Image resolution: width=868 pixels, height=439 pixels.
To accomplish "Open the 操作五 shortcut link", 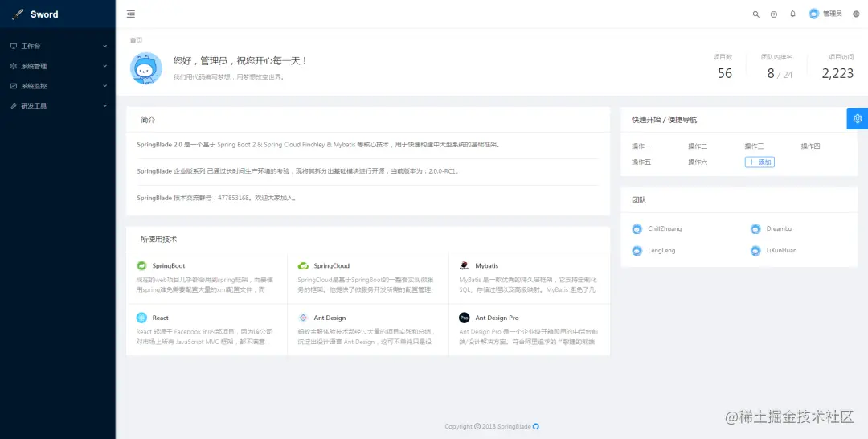I will pos(641,162).
